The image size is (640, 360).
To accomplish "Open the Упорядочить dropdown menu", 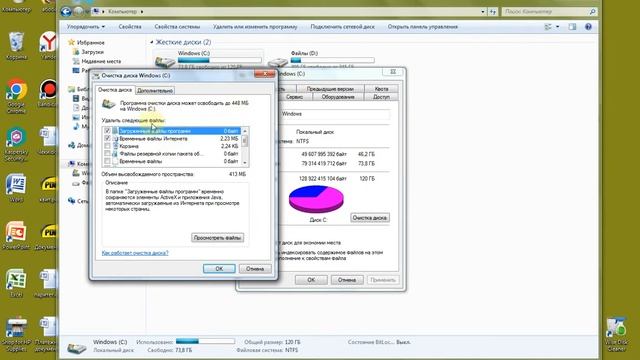I will (86, 27).
